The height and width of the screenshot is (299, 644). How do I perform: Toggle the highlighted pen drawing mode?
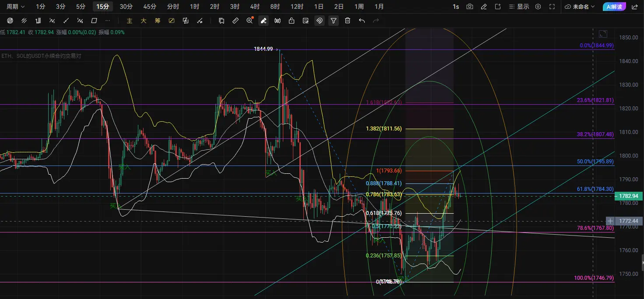point(264,21)
